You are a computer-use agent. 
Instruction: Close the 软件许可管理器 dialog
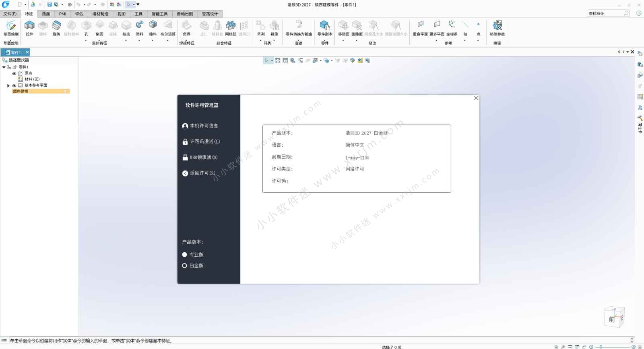[476, 98]
